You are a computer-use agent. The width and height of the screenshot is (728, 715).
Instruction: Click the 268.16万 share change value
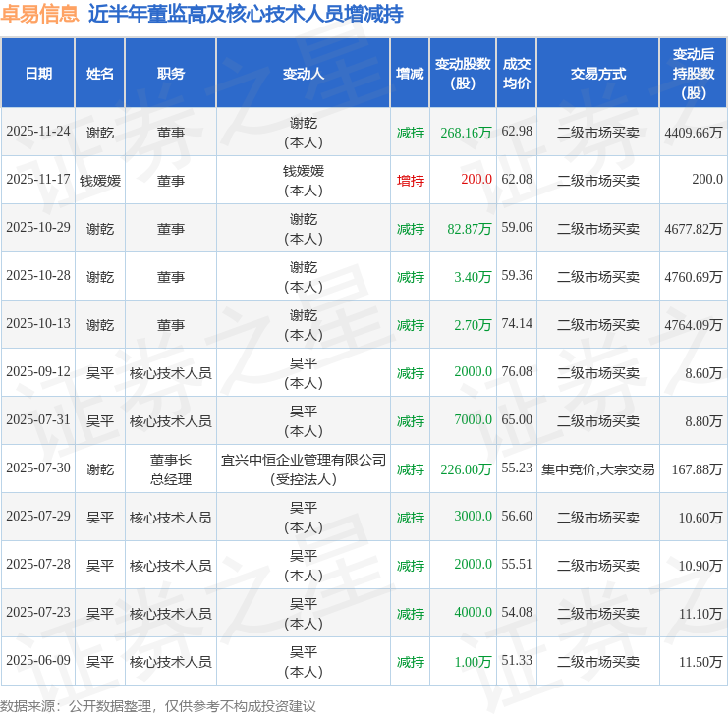click(466, 132)
